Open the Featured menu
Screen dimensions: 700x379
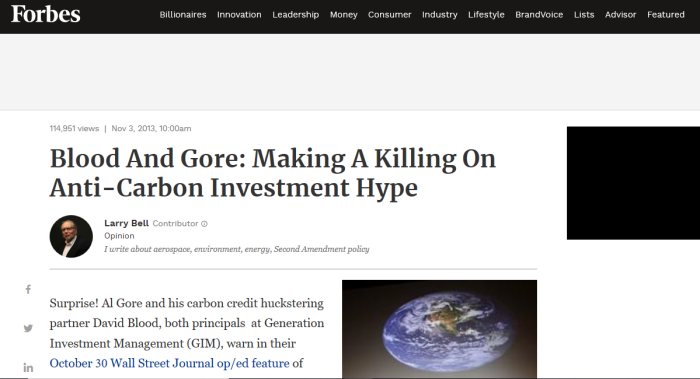click(x=666, y=15)
